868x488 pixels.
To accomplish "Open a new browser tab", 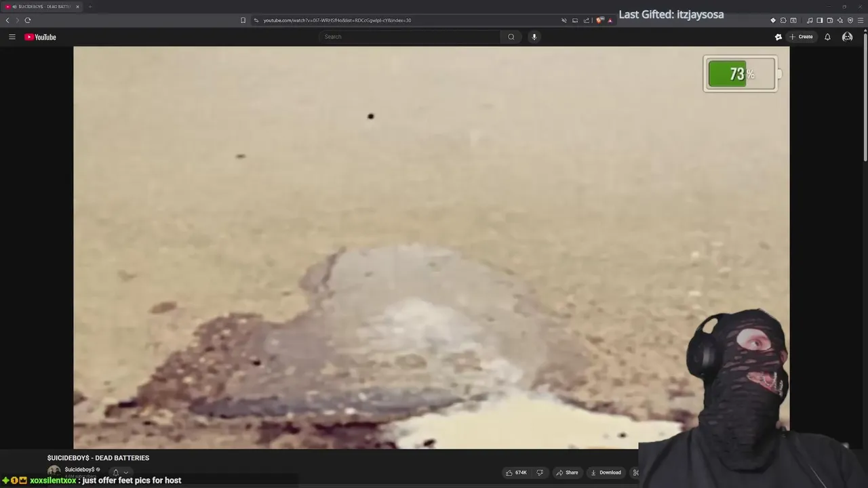I will tap(90, 7).
